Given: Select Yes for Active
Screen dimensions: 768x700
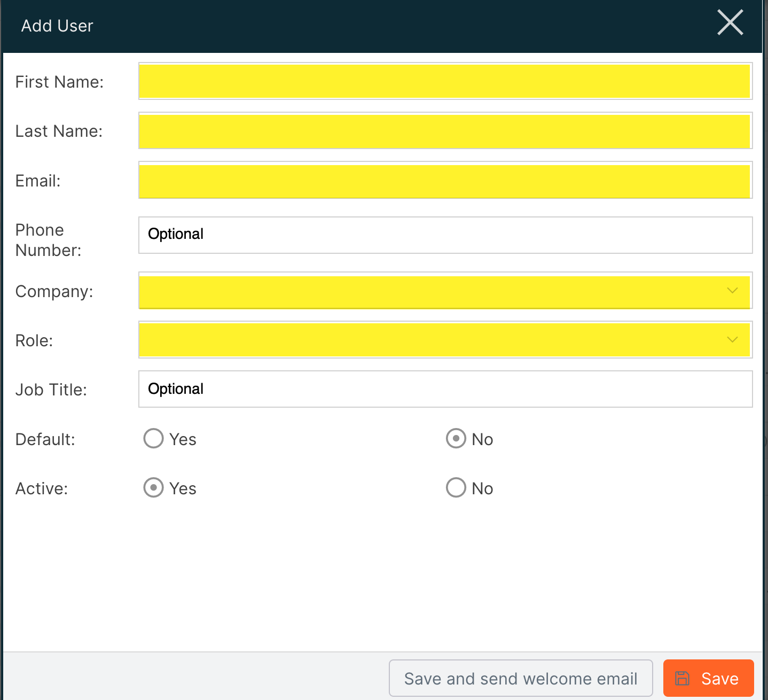Looking at the screenshot, I should coord(153,488).
